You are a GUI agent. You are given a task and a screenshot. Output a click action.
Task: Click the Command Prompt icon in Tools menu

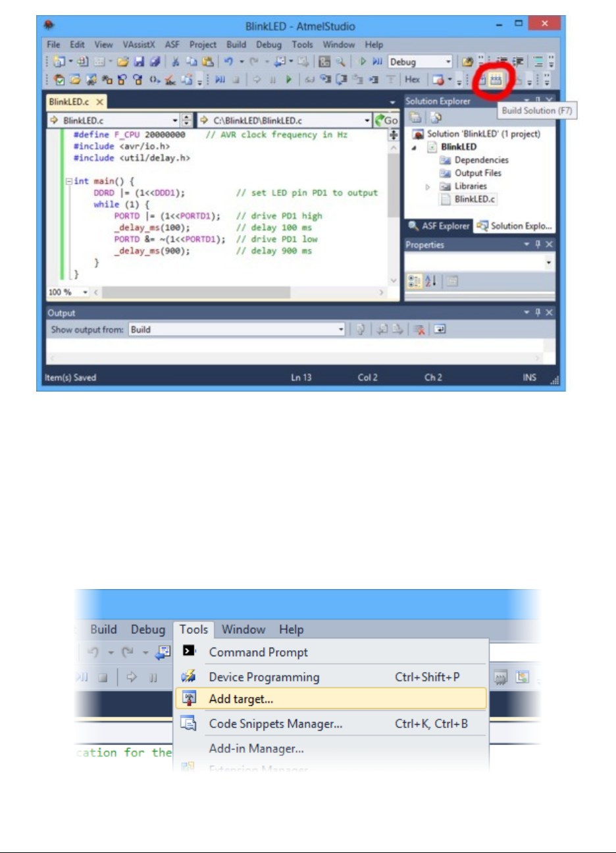click(x=189, y=651)
